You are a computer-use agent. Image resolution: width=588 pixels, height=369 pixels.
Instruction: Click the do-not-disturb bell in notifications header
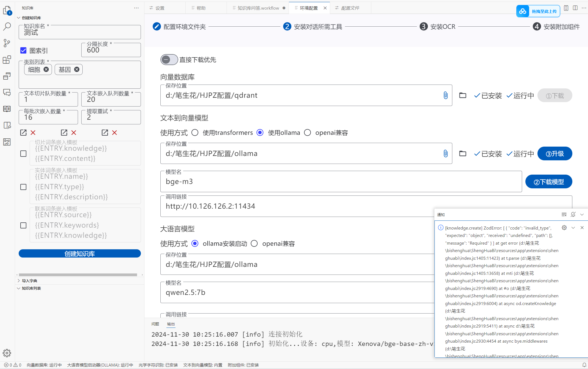pos(573,214)
